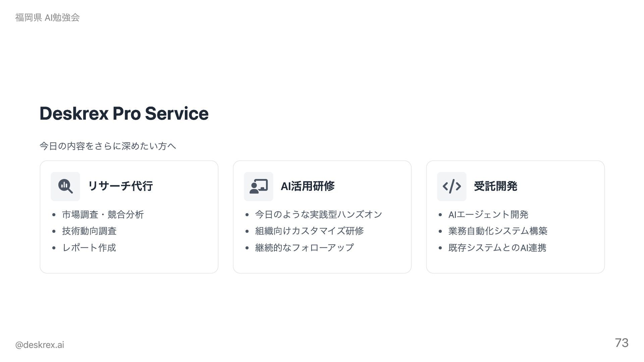Click the research magnifier chart icon
The image size is (644, 362).
(65, 186)
